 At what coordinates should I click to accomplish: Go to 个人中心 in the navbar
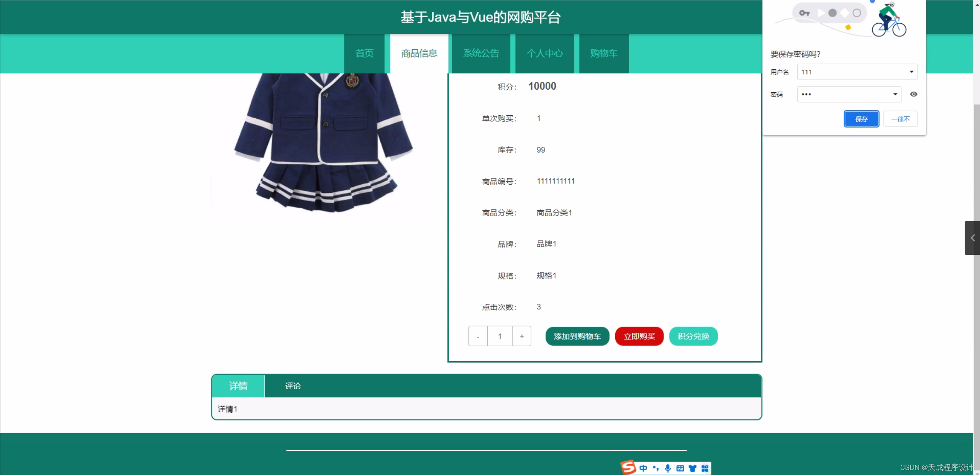coord(545,53)
